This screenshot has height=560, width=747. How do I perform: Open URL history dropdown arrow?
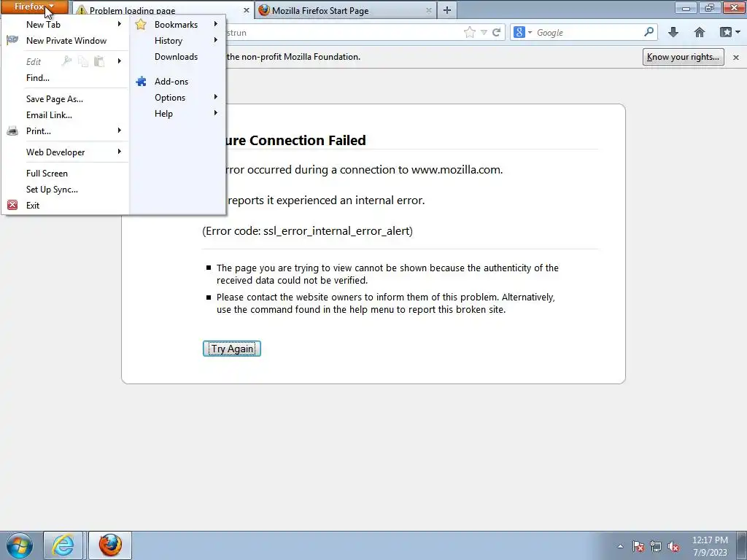484,32
